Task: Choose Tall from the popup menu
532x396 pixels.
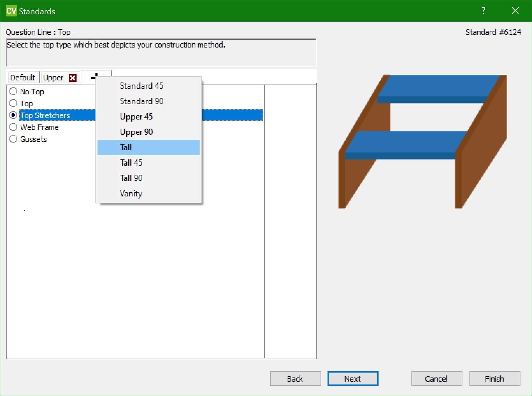Action: pos(149,147)
